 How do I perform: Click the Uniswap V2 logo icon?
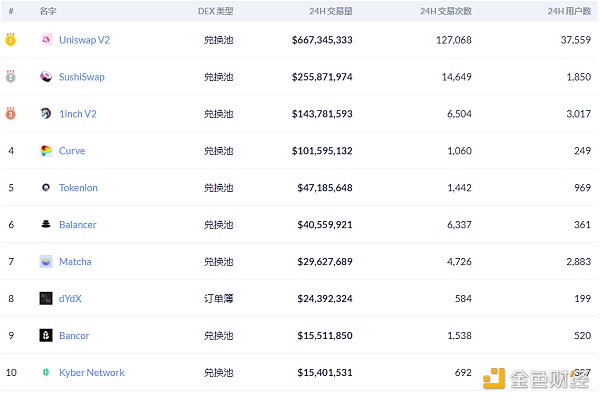(46, 40)
